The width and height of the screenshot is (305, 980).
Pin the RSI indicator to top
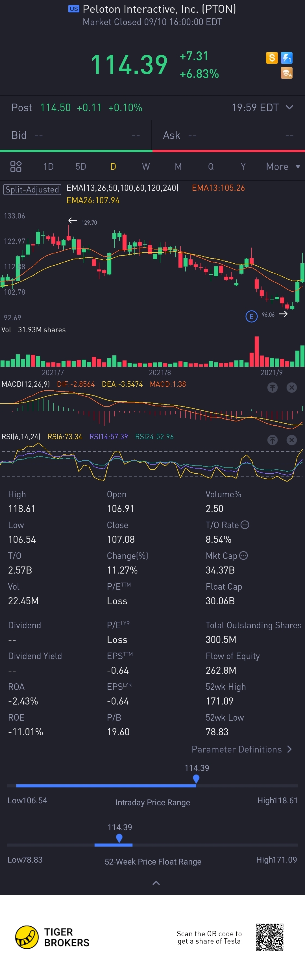coord(272,440)
